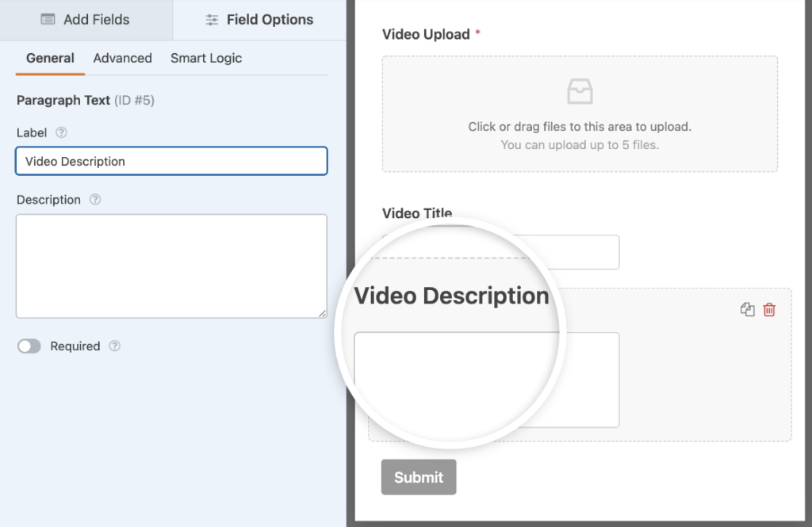The width and height of the screenshot is (812, 527).
Task: Click the Field Options sliders icon
Action: point(212,19)
